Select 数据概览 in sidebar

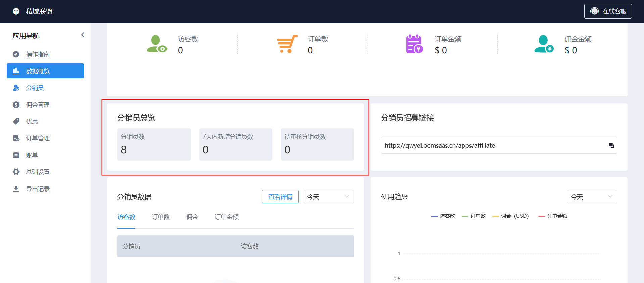(x=45, y=71)
